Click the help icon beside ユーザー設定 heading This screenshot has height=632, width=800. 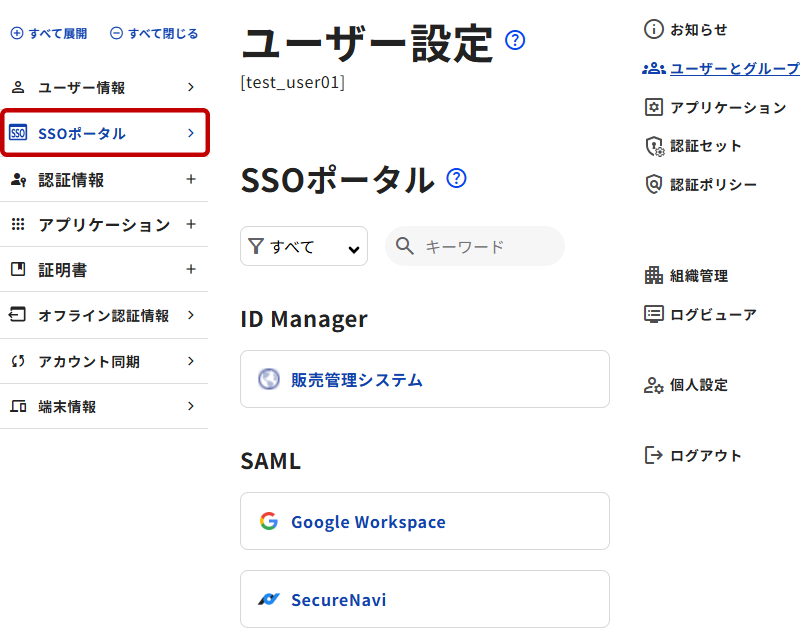click(515, 41)
